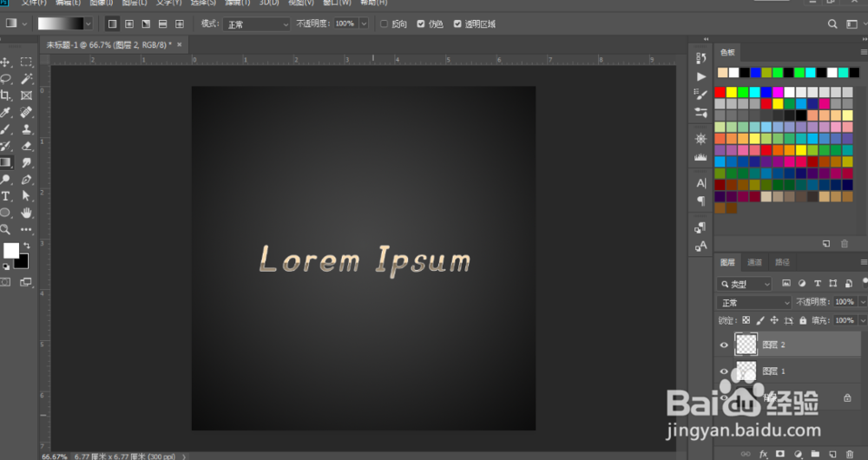Close the 未标题-1 document tab
Screen dimensions: 868x460
coord(180,45)
